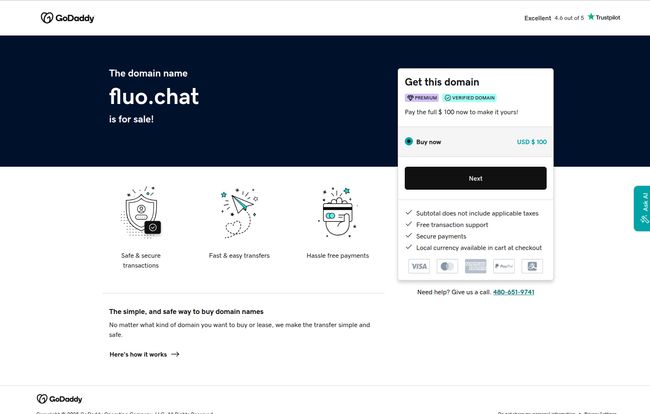Image resolution: width=650 pixels, height=414 pixels.
Task: Select the Buy now radio button
Action: pyautogui.click(x=409, y=142)
